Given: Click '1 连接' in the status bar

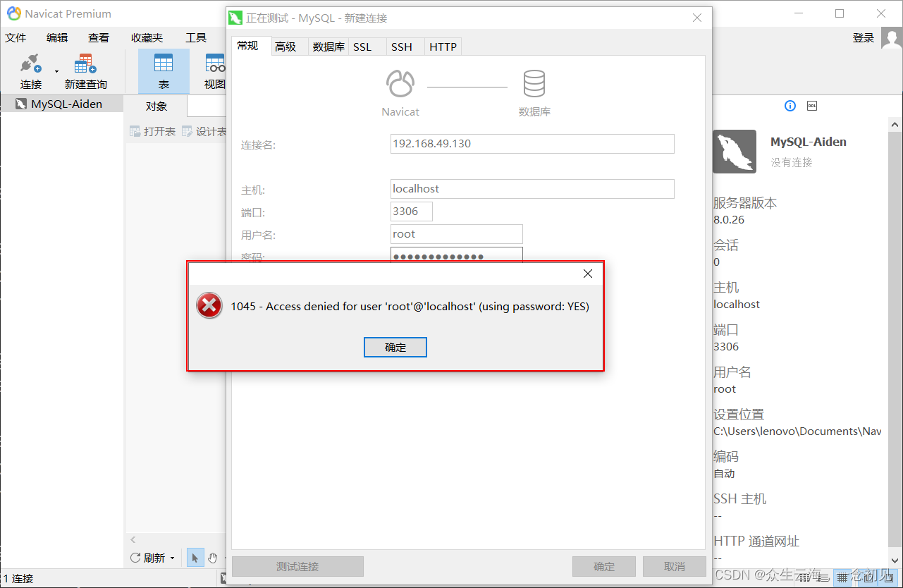Looking at the screenshot, I should point(18,579).
